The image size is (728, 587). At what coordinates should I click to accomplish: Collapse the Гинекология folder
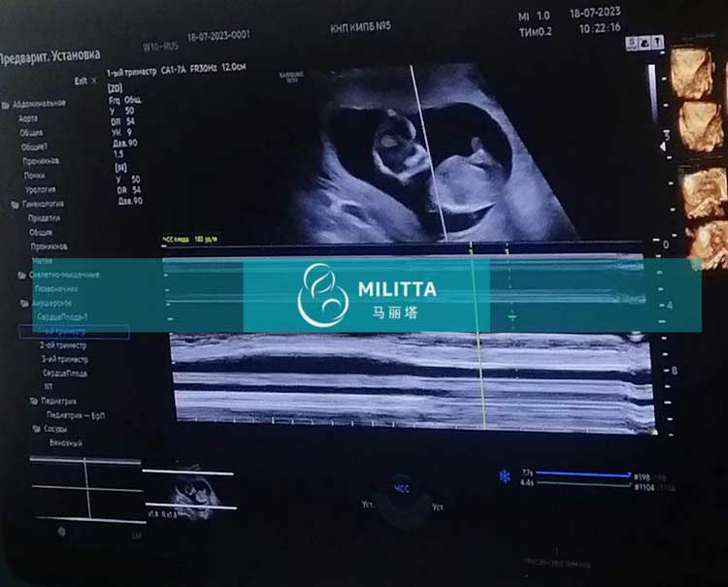(16, 205)
